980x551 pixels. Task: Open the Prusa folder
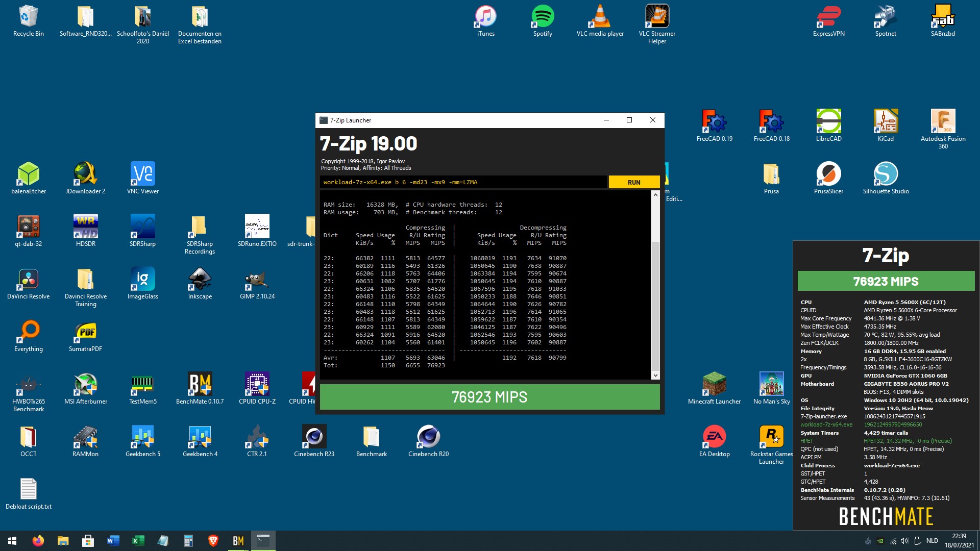click(772, 179)
